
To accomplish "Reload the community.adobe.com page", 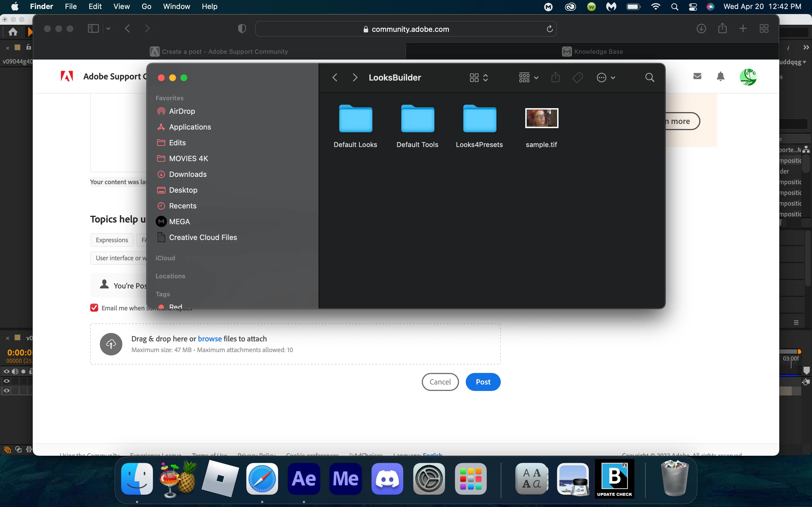I will point(550,29).
